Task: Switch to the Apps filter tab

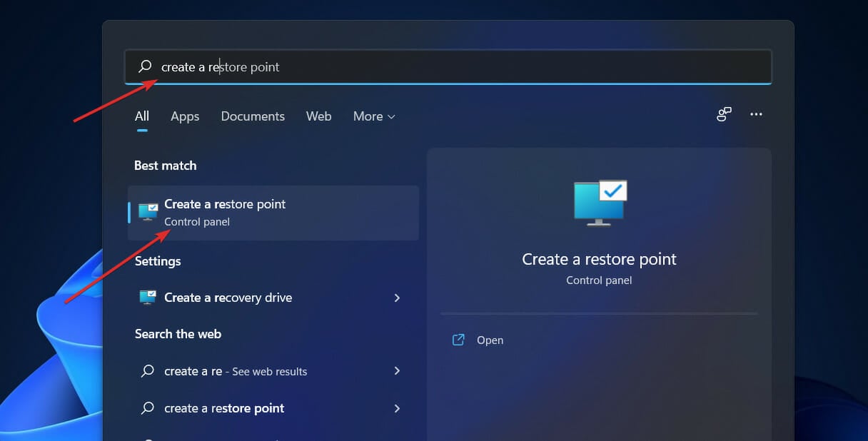Action: [185, 116]
